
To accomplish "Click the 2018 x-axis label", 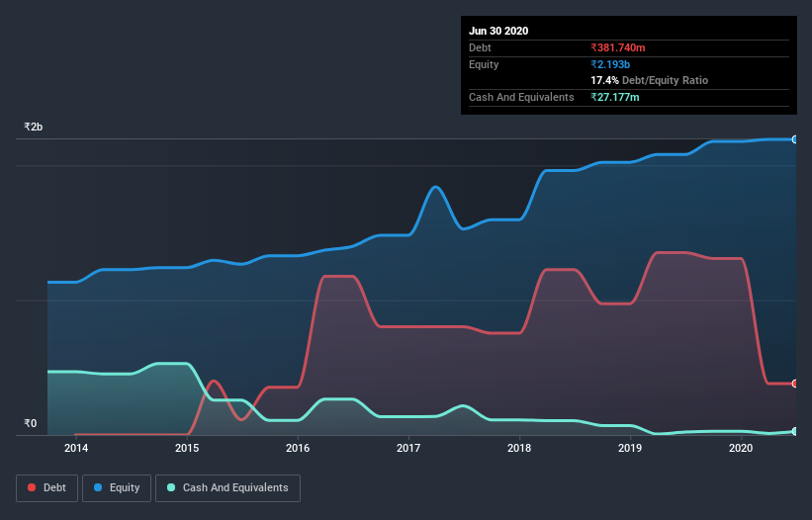I will pyautogui.click(x=519, y=448).
